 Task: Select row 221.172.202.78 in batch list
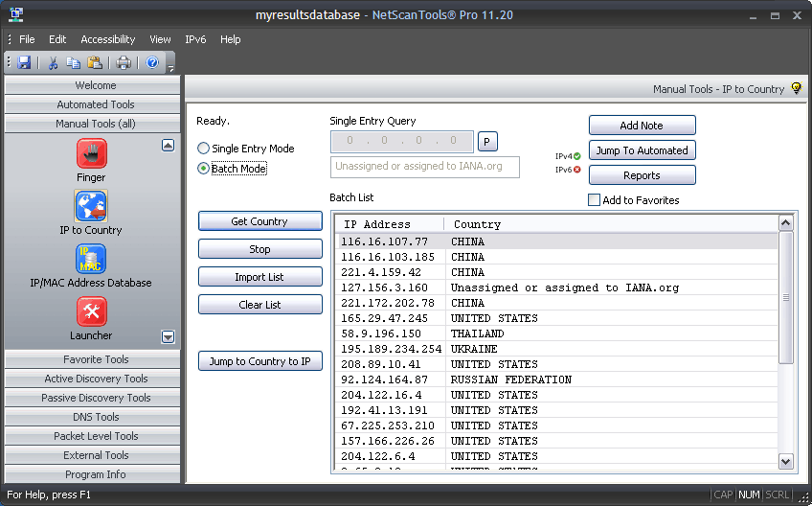click(556, 303)
